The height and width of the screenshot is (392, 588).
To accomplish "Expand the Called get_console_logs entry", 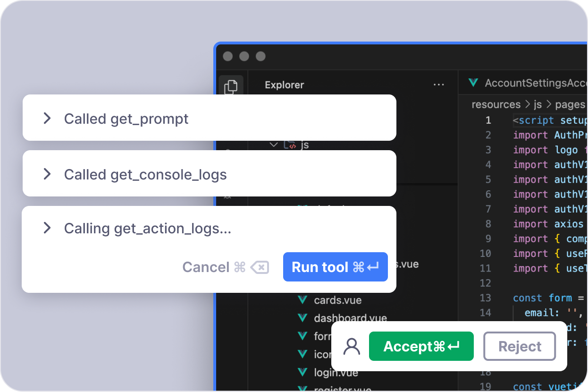I will 47,174.
